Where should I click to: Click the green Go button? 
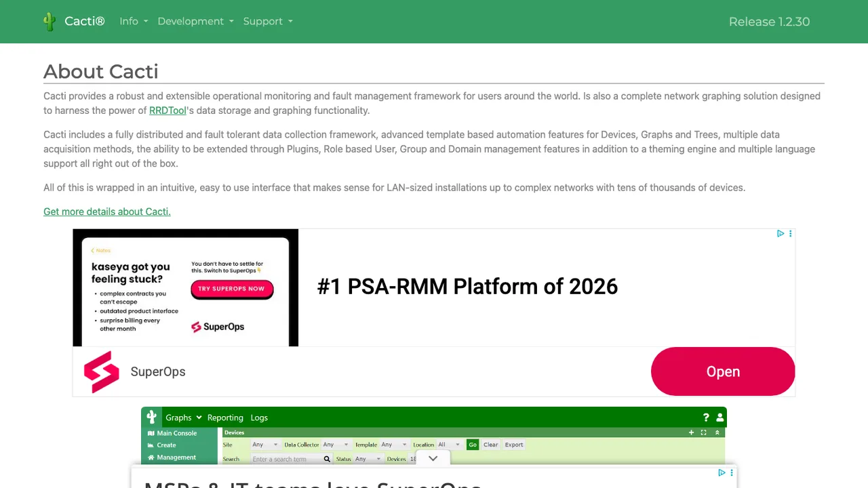pyautogui.click(x=473, y=445)
